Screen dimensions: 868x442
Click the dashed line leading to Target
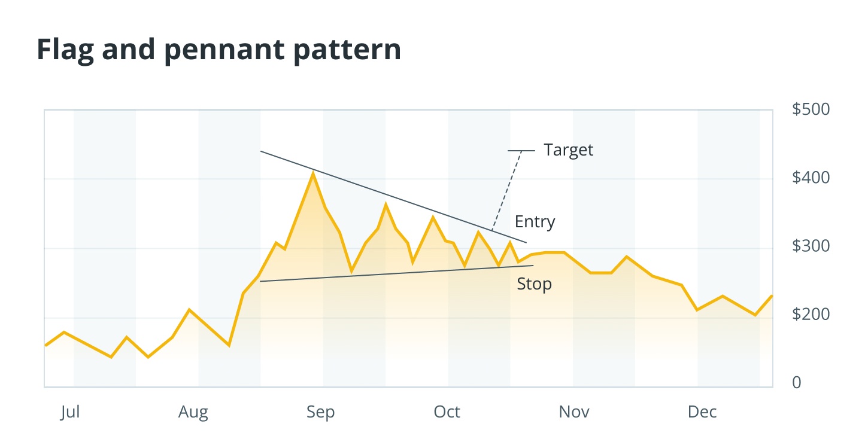tap(506, 190)
